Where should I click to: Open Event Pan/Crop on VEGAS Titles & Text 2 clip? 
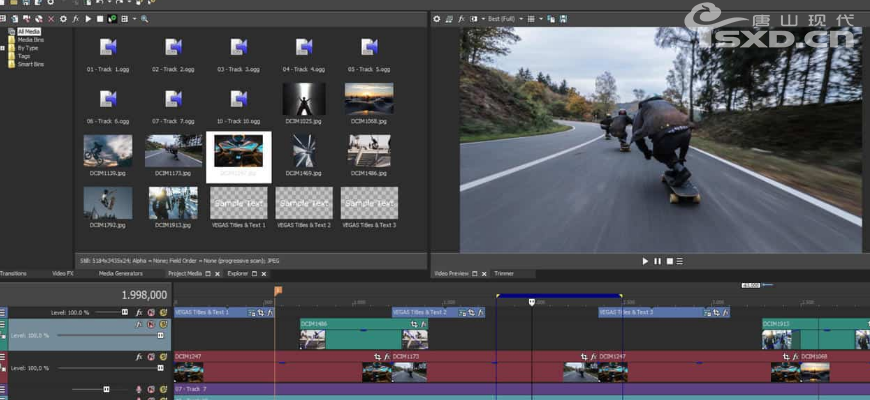click(471, 313)
